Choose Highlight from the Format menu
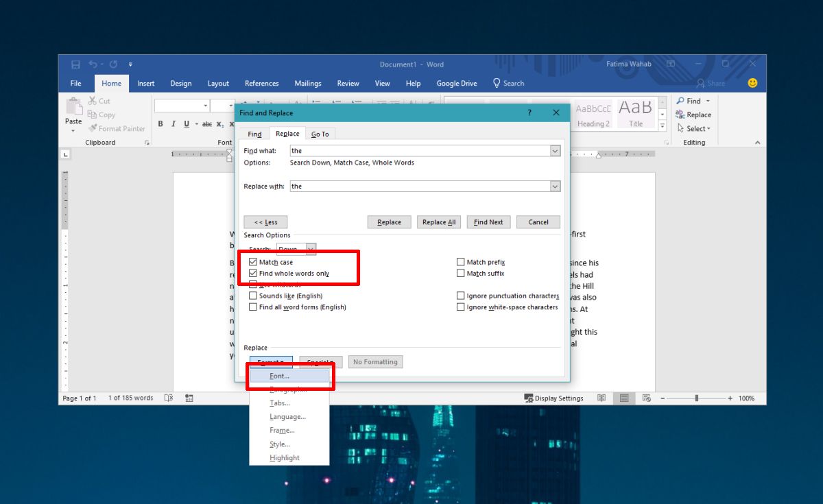This screenshot has width=823, height=504. 289,458
